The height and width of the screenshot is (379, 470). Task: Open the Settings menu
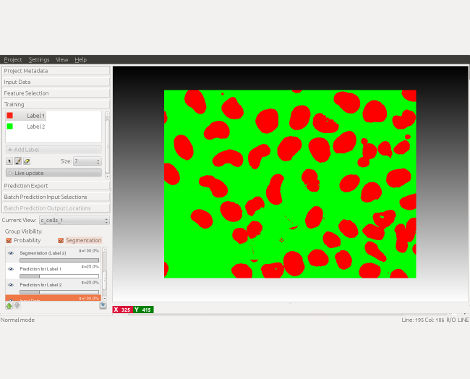(39, 60)
